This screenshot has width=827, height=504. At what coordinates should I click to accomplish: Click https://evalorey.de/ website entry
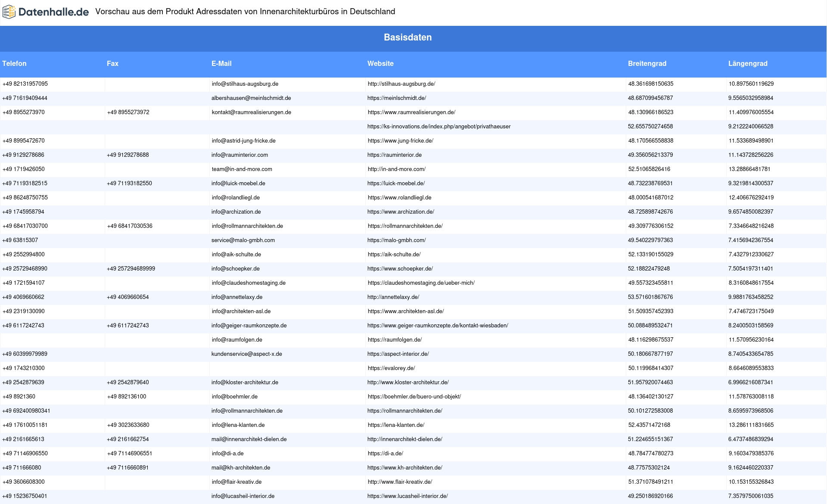tap(392, 368)
